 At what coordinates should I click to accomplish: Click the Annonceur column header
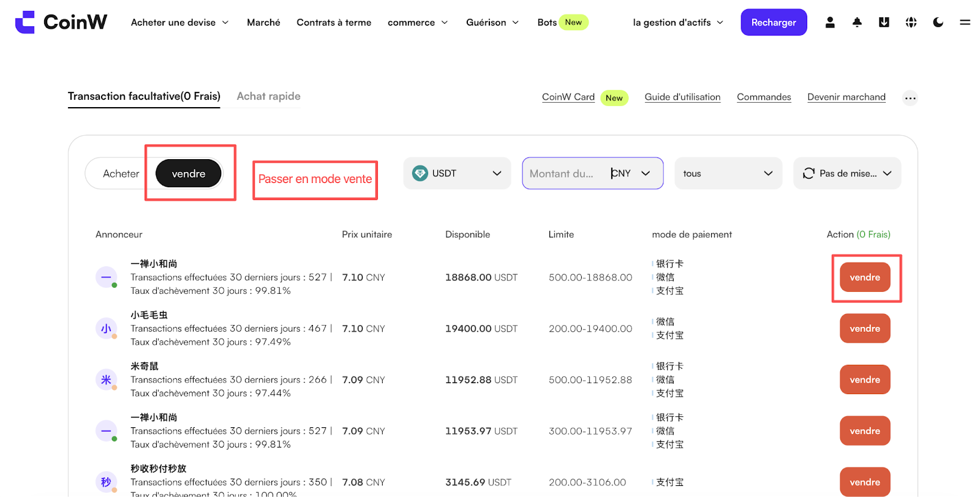pyautogui.click(x=119, y=234)
